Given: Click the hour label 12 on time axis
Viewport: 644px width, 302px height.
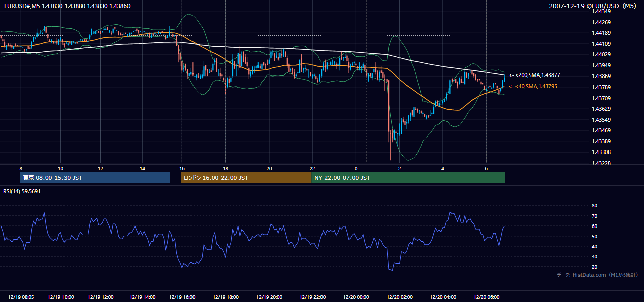Looking at the screenshot, I should point(101,168).
